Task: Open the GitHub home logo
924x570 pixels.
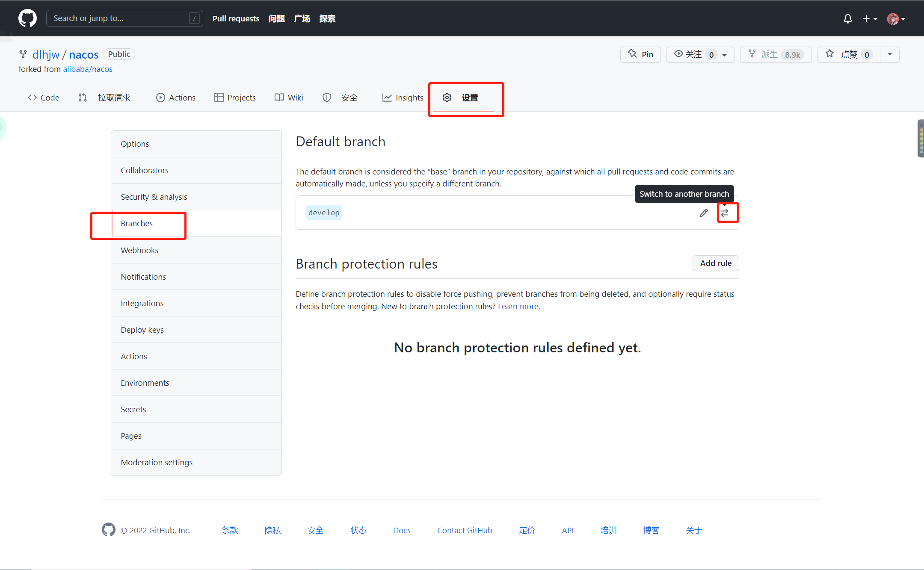Action: pyautogui.click(x=27, y=18)
